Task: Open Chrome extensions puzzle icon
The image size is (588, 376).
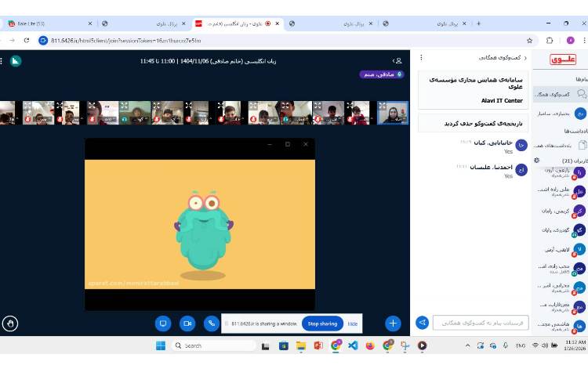Action: click(x=550, y=41)
